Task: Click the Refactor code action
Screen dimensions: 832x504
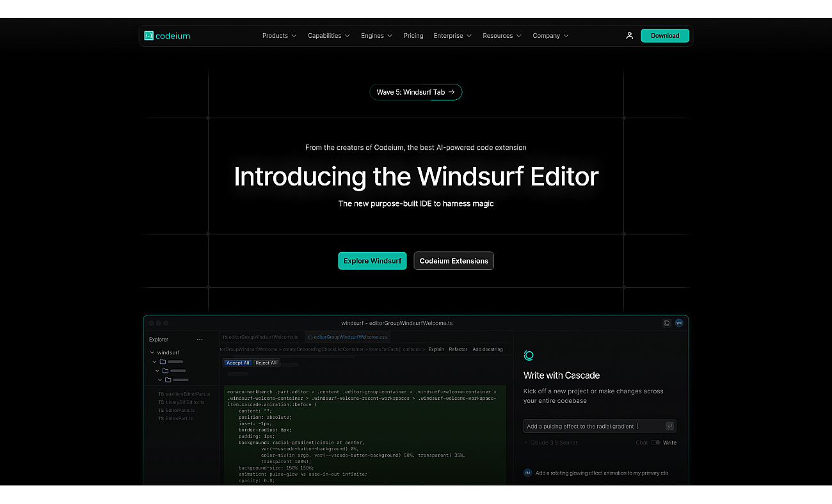Action: [x=458, y=349]
